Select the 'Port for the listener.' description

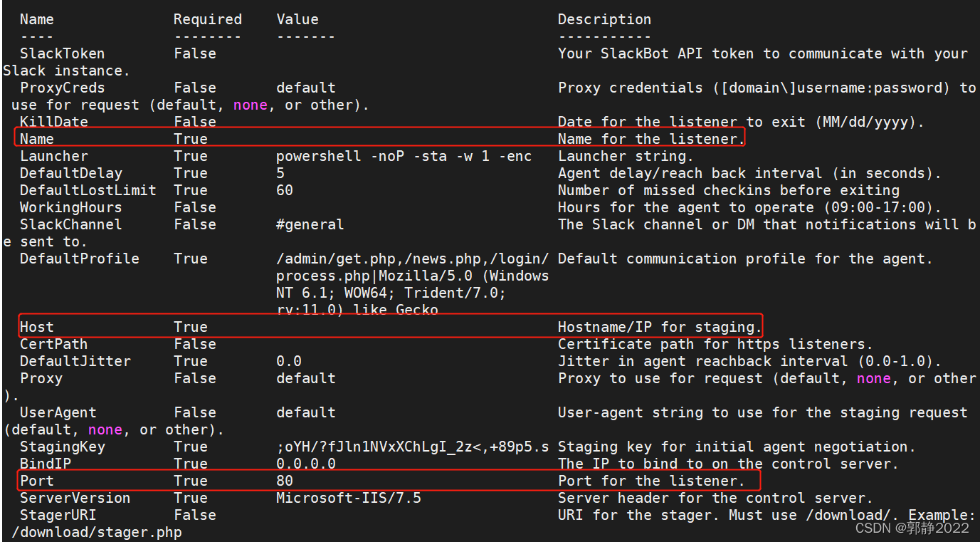[651, 481]
